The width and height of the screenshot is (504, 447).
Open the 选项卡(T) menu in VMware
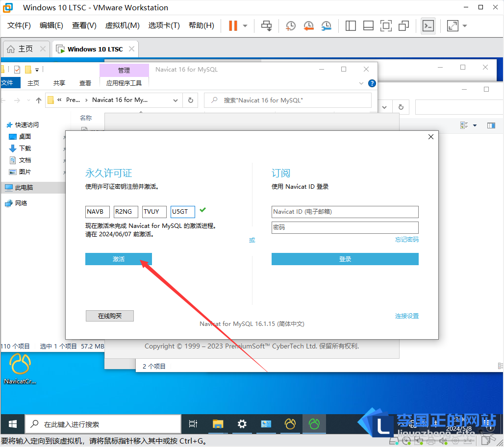point(164,25)
